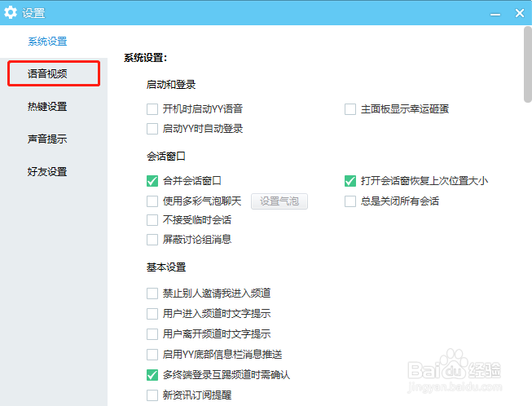The image size is (532, 406).
Task: Uncheck 打开会话窗恢复上次位置大小
Action: pyautogui.click(x=350, y=181)
